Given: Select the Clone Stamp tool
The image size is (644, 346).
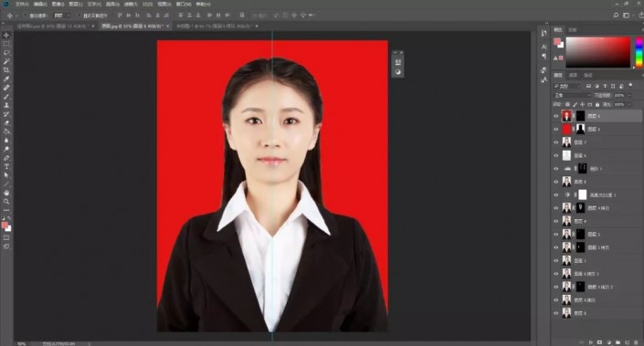Looking at the screenshot, I should pyautogui.click(x=6, y=105).
